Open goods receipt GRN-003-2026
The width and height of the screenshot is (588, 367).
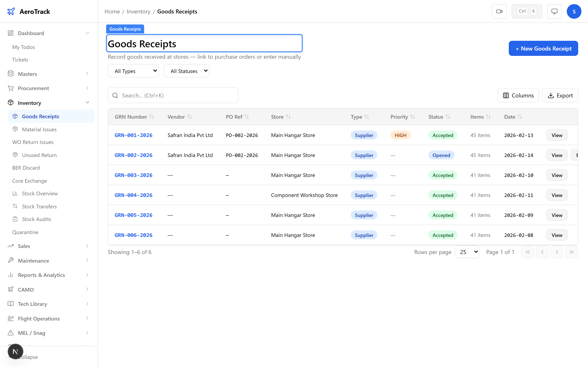click(x=133, y=175)
